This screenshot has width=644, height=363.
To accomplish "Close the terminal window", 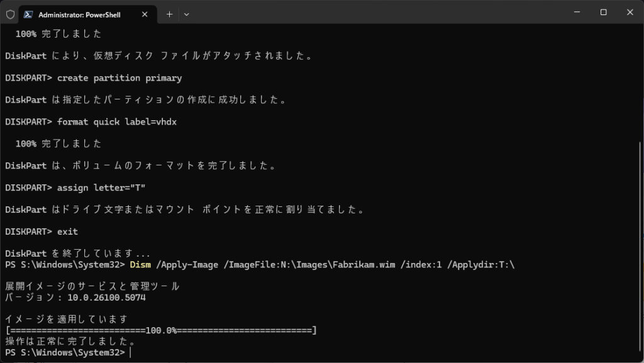I will [x=630, y=13].
